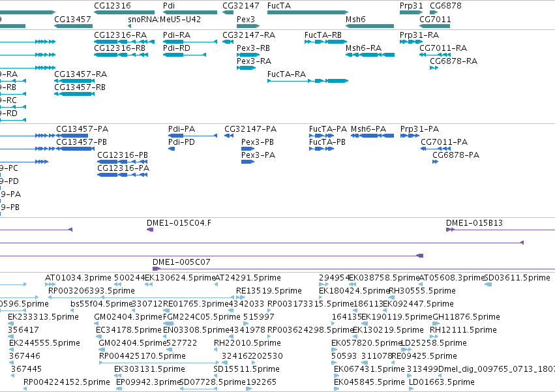This screenshot has width=555, height=392.
Task: Click the Prp31-RA transcript label
Action: [419, 35]
